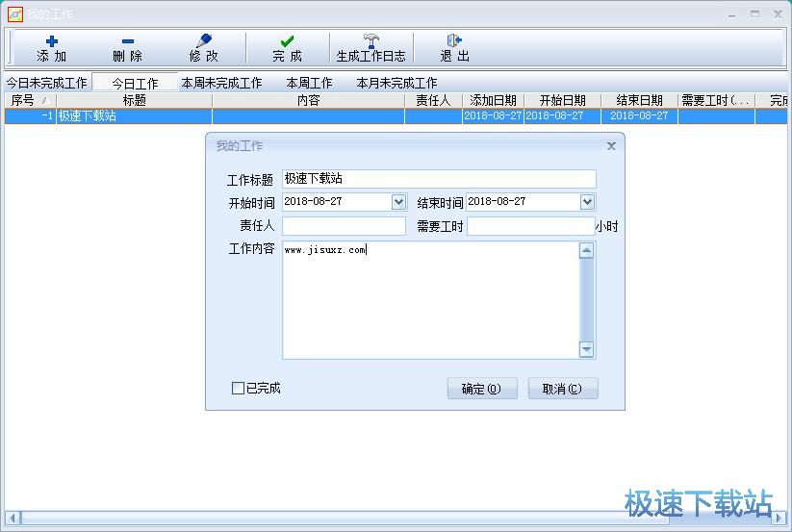Cancel with the 取消(C) button
The width and height of the screenshot is (792, 532).
click(x=563, y=389)
